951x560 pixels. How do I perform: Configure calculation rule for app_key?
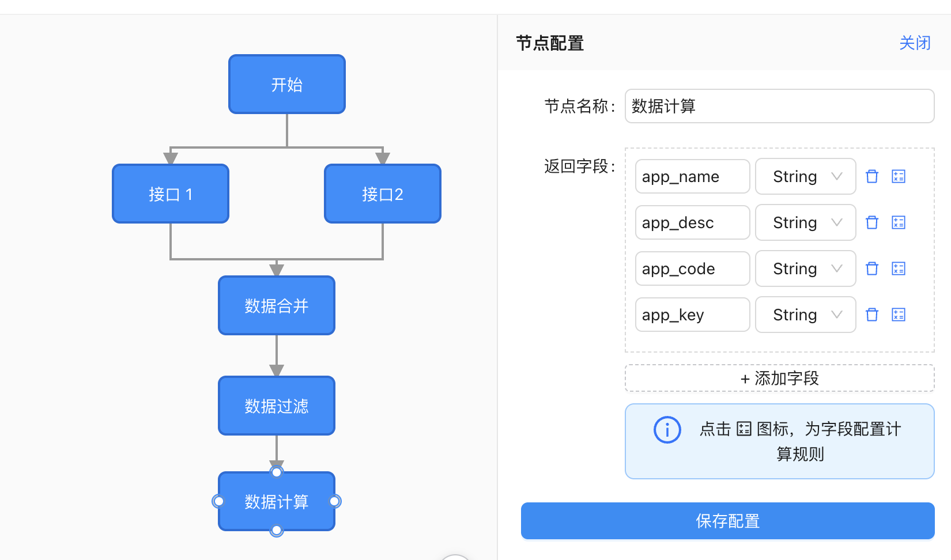tap(899, 315)
